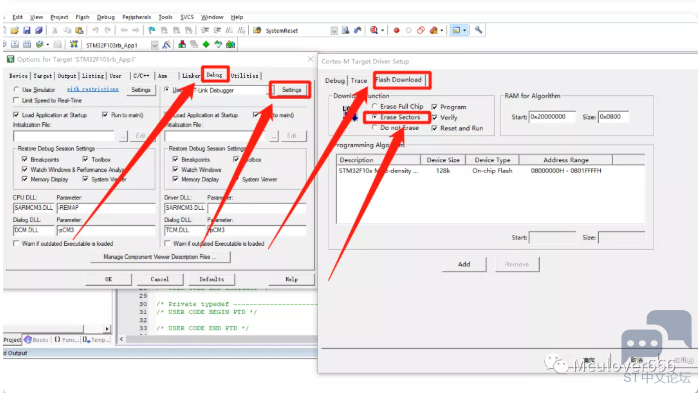Open the SVCS menu

click(x=187, y=17)
